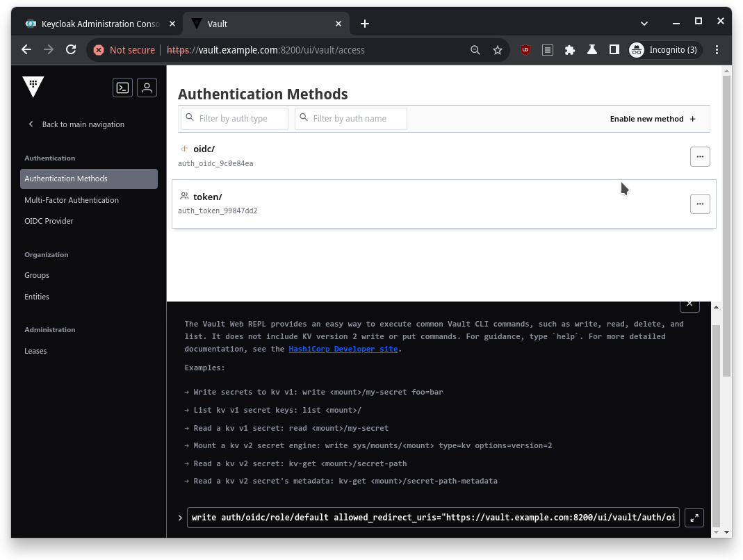Click the vault.example.com URL address bar
The image size is (743, 560).
point(266,50)
